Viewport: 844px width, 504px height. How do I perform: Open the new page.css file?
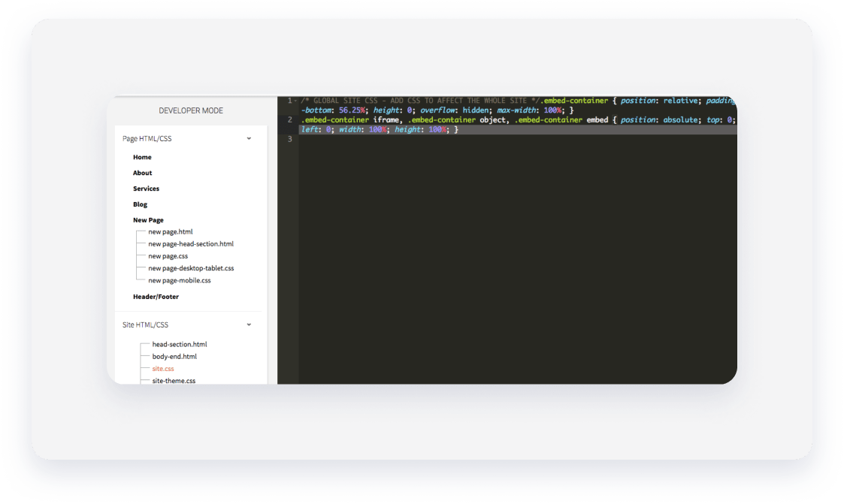click(168, 256)
